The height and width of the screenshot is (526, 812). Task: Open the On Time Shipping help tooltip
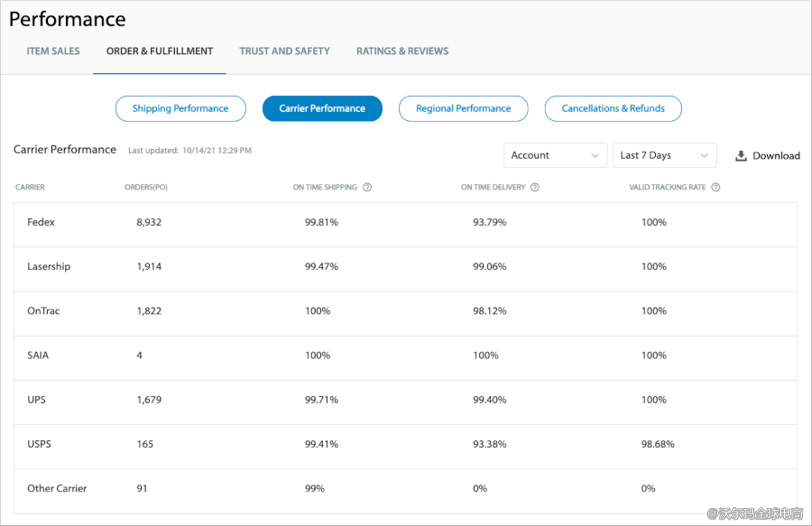(x=368, y=187)
